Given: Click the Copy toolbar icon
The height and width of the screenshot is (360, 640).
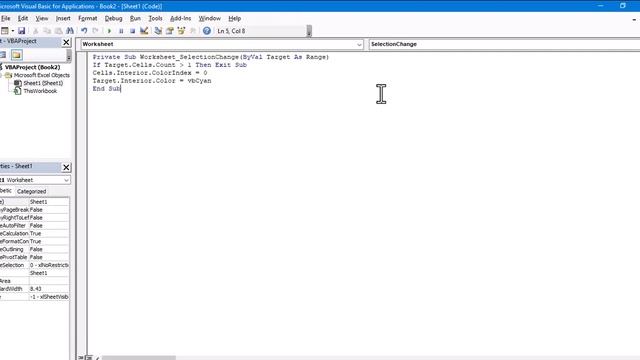Looking at the screenshot, I should pyautogui.click(x=47, y=31).
